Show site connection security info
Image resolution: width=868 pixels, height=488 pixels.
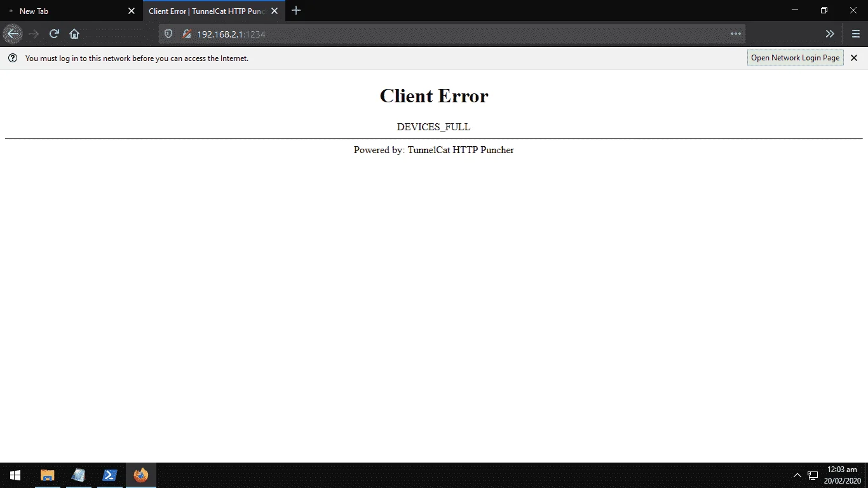click(187, 34)
